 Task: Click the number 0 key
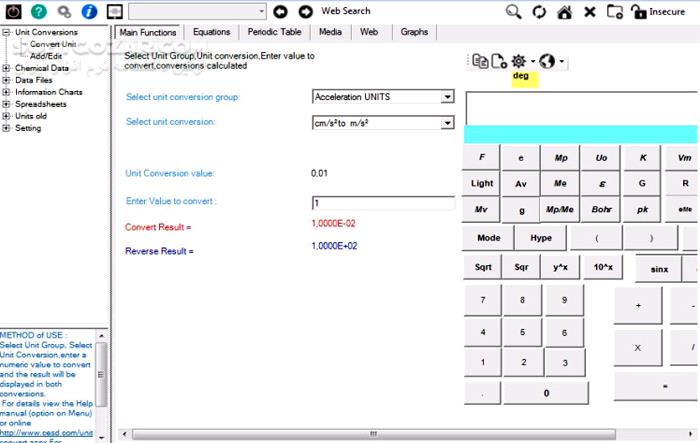pyautogui.click(x=546, y=393)
